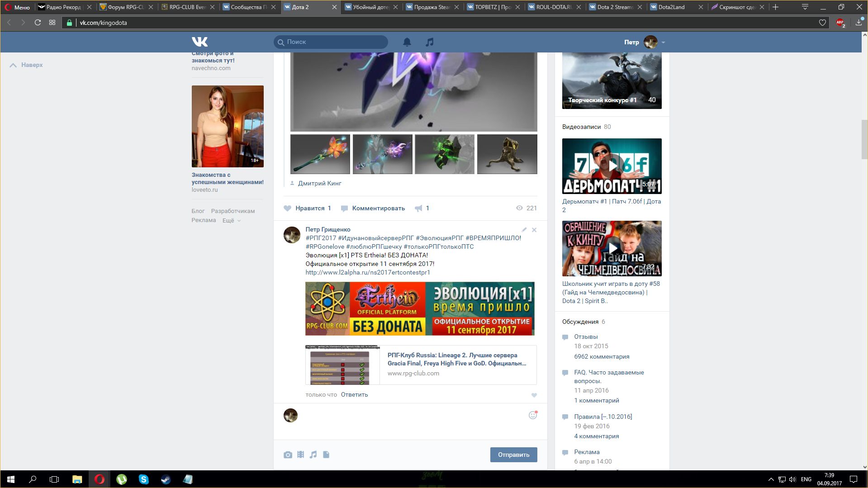Click the Отправить button

point(513,455)
